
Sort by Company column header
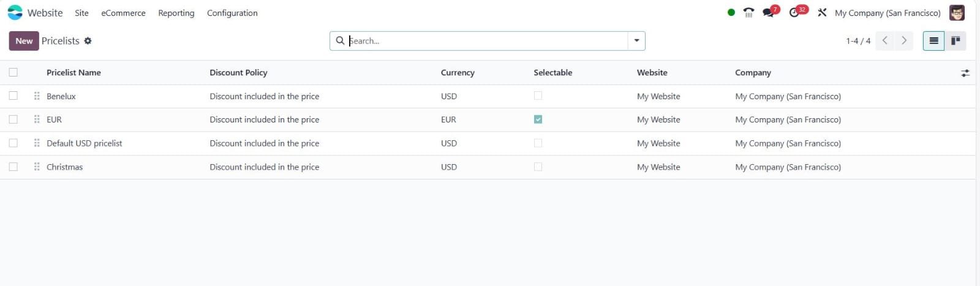tap(753, 72)
